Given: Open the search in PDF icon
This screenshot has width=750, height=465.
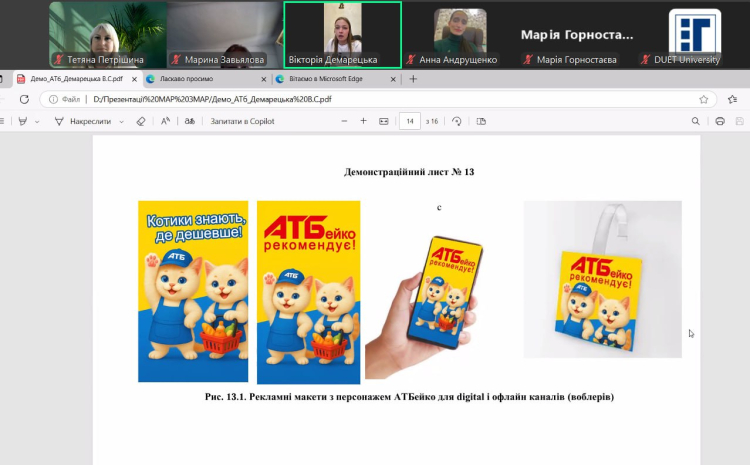Looking at the screenshot, I should (x=696, y=121).
